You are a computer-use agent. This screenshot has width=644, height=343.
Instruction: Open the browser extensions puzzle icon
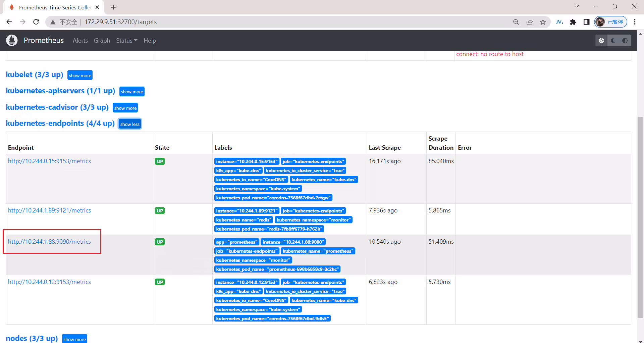tap(573, 22)
